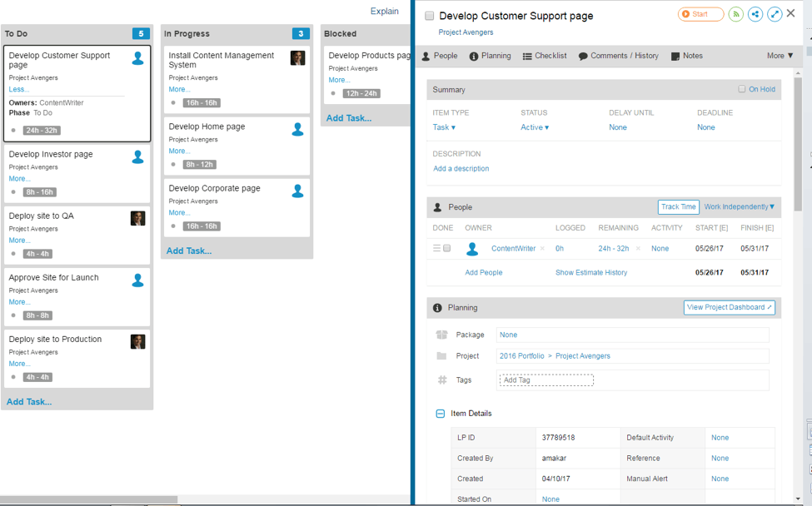
Task: Click the package icon in Planning section
Action: 441,335
